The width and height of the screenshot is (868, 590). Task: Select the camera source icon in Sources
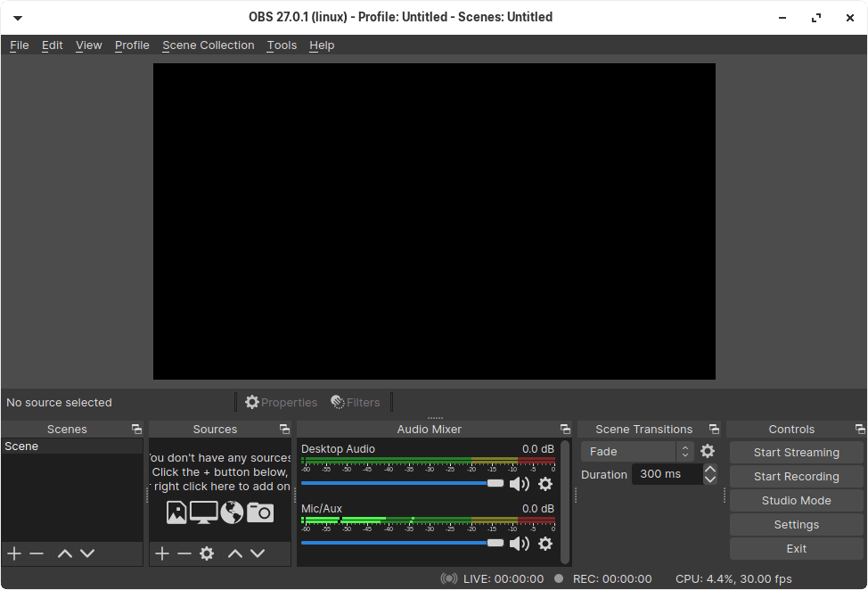coord(259,512)
